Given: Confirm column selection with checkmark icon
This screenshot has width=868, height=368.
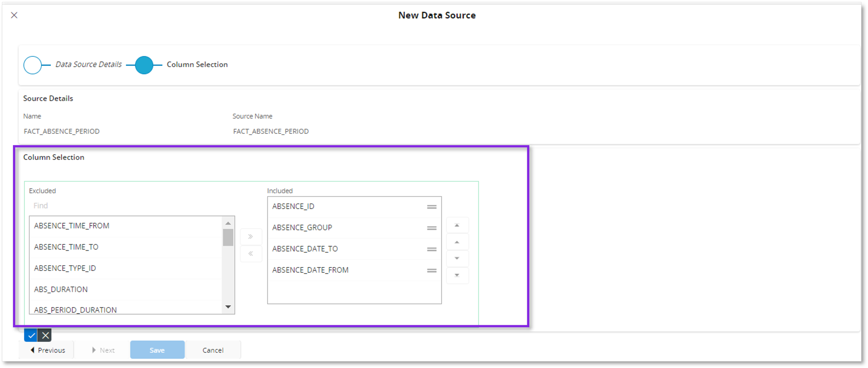Looking at the screenshot, I should (x=31, y=335).
